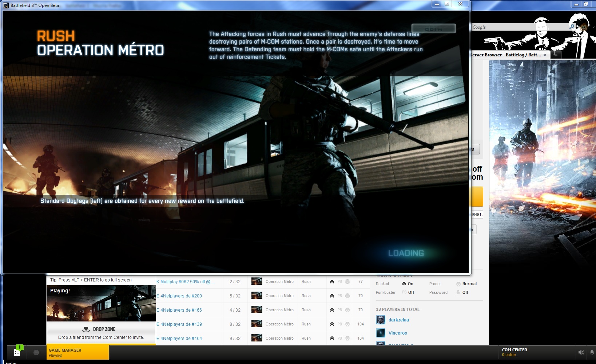This screenshot has width=596, height=364.
Task: Click the Operation Métro map name in the 4Netplayers.de #139 row
Action: click(279, 324)
